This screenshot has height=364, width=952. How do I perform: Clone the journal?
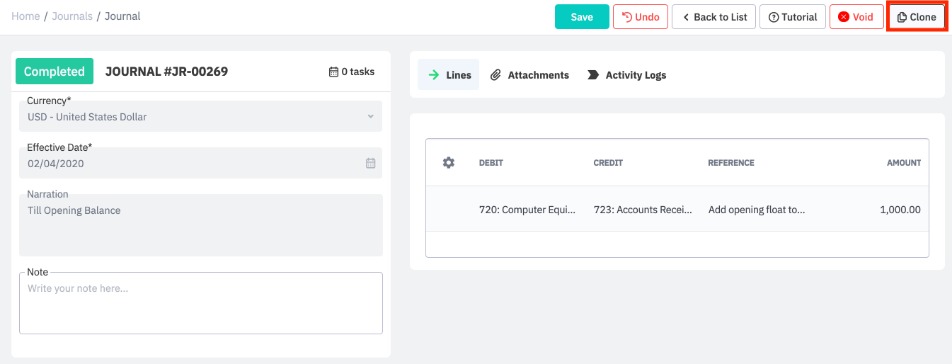(917, 17)
